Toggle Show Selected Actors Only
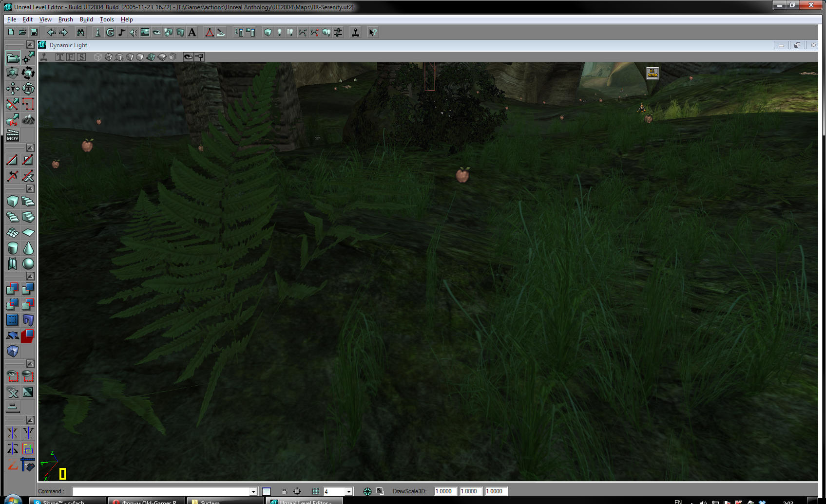The width and height of the screenshot is (826, 504). pyautogui.click(x=13, y=376)
